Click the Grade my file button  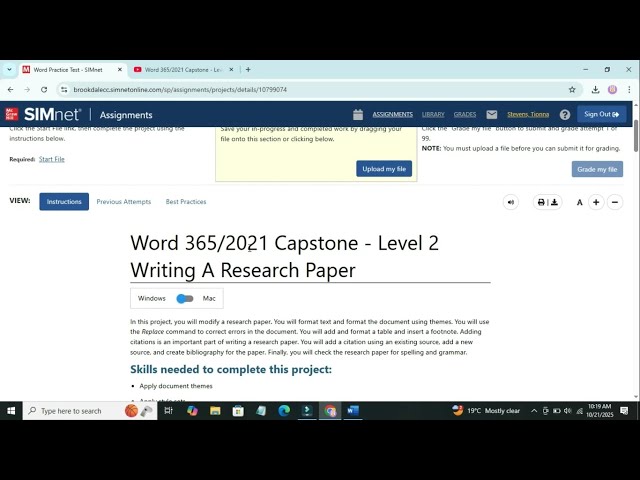pos(597,169)
